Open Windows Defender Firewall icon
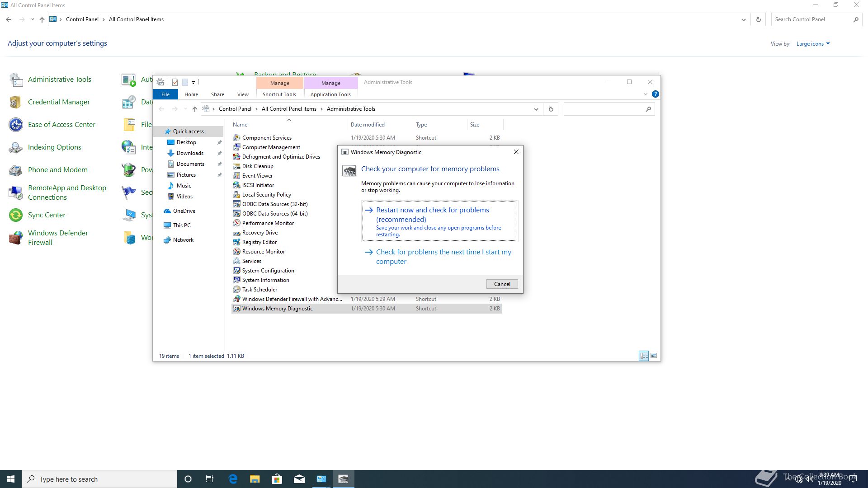 [16, 238]
